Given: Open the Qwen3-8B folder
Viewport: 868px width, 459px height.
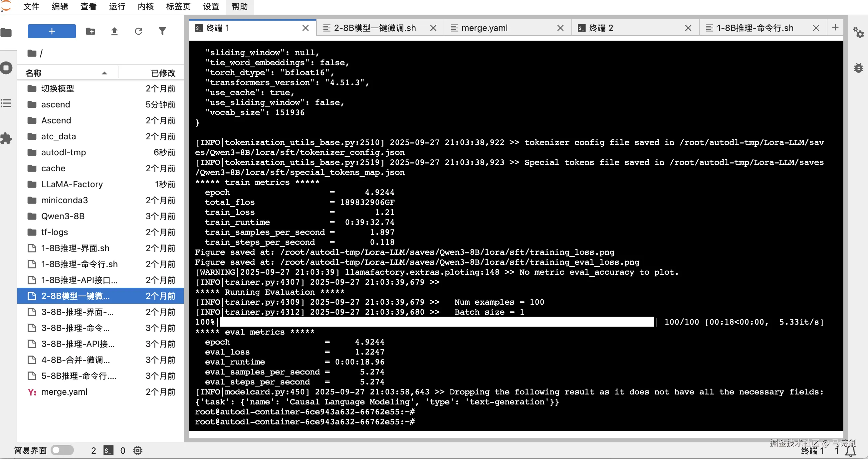Looking at the screenshot, I should point(63,216).
